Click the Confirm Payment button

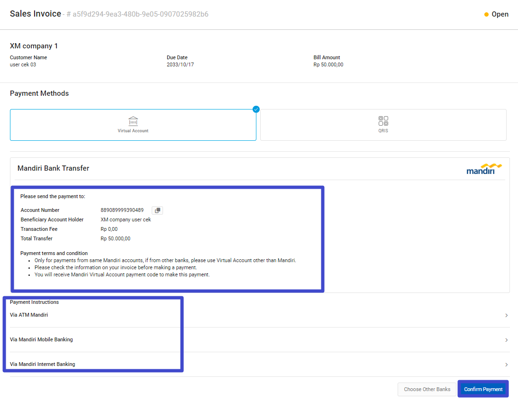[x=483, y=389]
